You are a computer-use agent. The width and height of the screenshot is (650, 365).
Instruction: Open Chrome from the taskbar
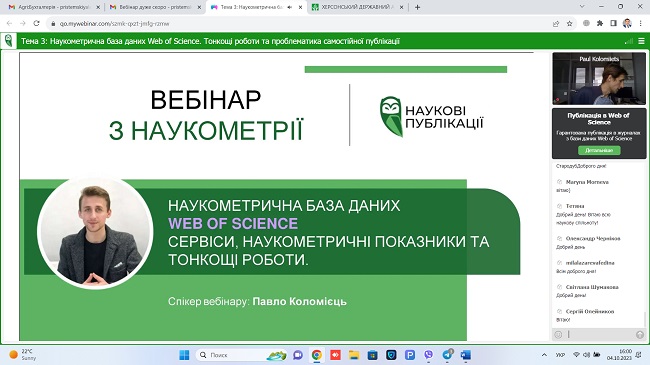pos(317,355)
